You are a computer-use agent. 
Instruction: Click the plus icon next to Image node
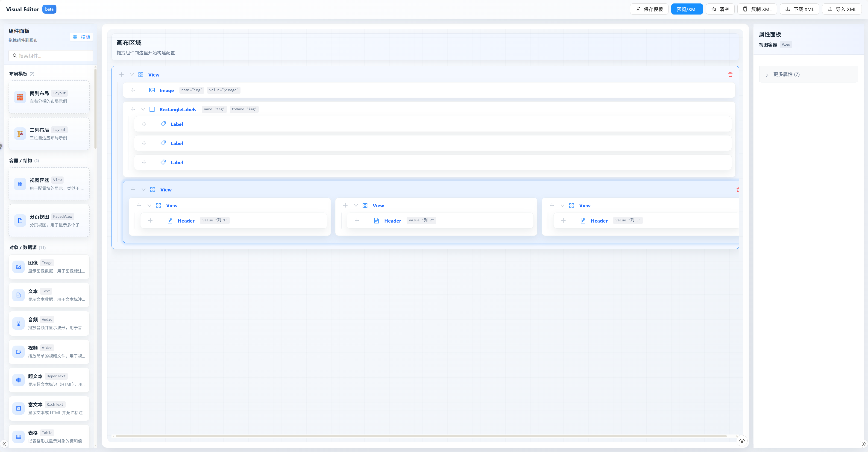[x=133, y=90]
